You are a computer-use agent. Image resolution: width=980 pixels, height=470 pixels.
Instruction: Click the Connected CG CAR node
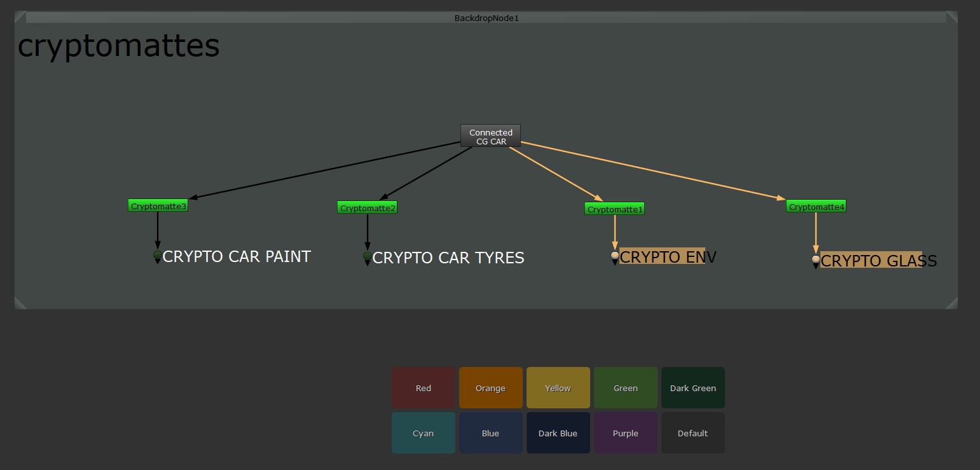[490, 136]
